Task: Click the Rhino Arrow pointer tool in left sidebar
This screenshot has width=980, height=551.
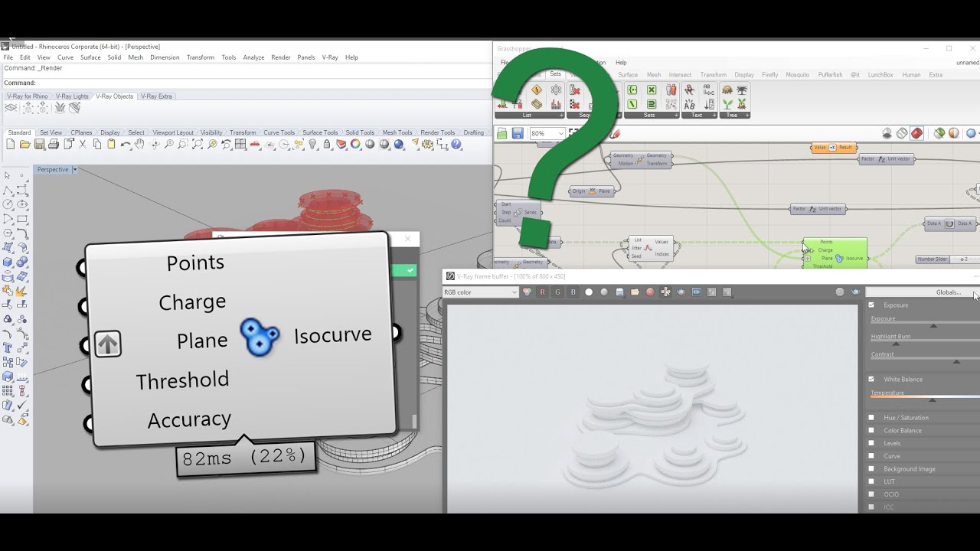Action: click(7, 176)
